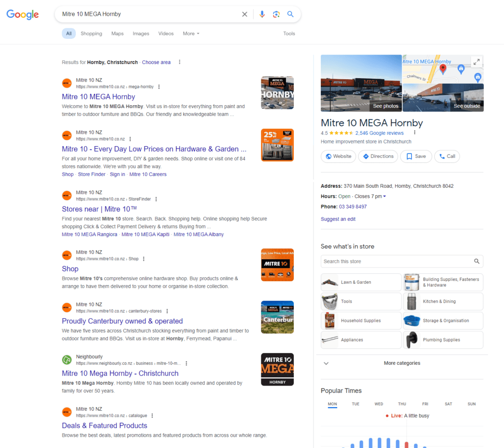Open the more menu for the mega-hornby result
The height and width of the screenshot is (448, 504).
[x=159, y=87]
